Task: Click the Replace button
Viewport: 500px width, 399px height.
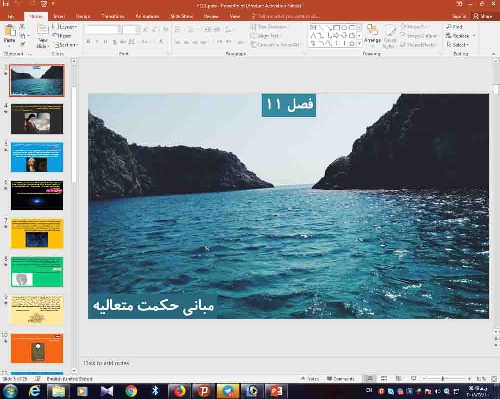Action: pyautogui.click(x=460, y=35)
